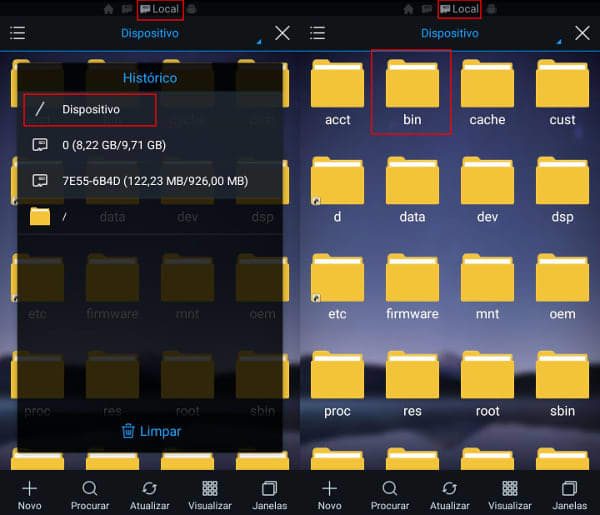Expand Dispositivo path dropdown in the left screen
Image resolution: width=600 pixels, height=515 pixels.
click(x=259, y=42)
